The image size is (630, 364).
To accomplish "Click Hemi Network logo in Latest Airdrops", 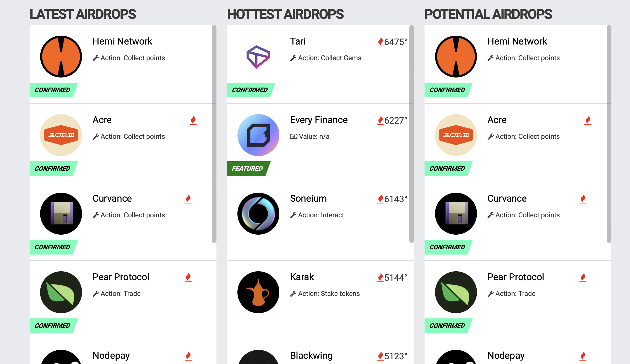I will 61,57.
